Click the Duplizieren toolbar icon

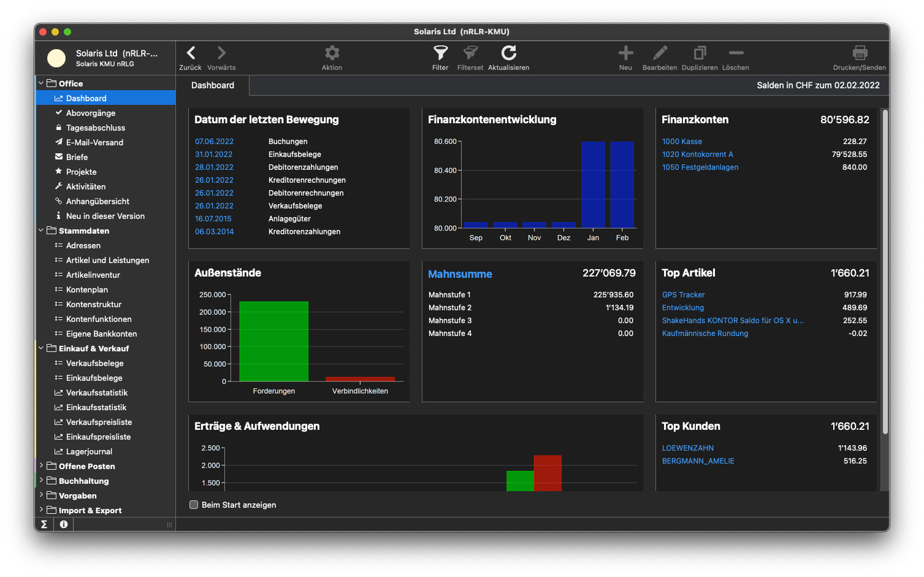click(x=700, y=53)
